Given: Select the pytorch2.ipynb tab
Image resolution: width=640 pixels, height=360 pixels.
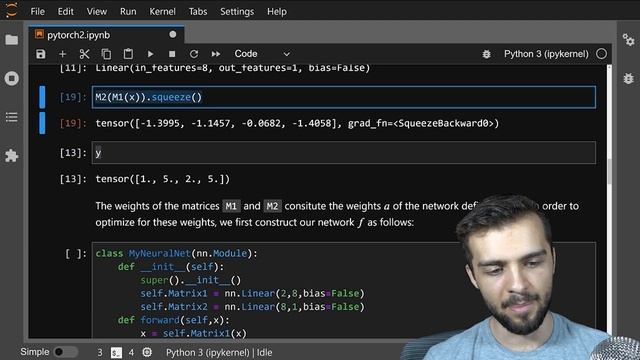Looking at the screenshot, I should (107, 35).
